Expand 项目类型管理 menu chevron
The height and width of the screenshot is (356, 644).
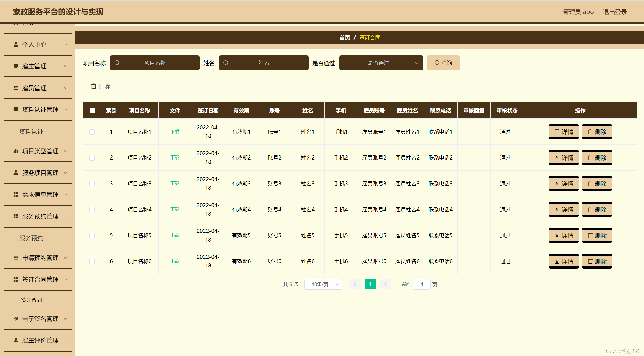66,151
